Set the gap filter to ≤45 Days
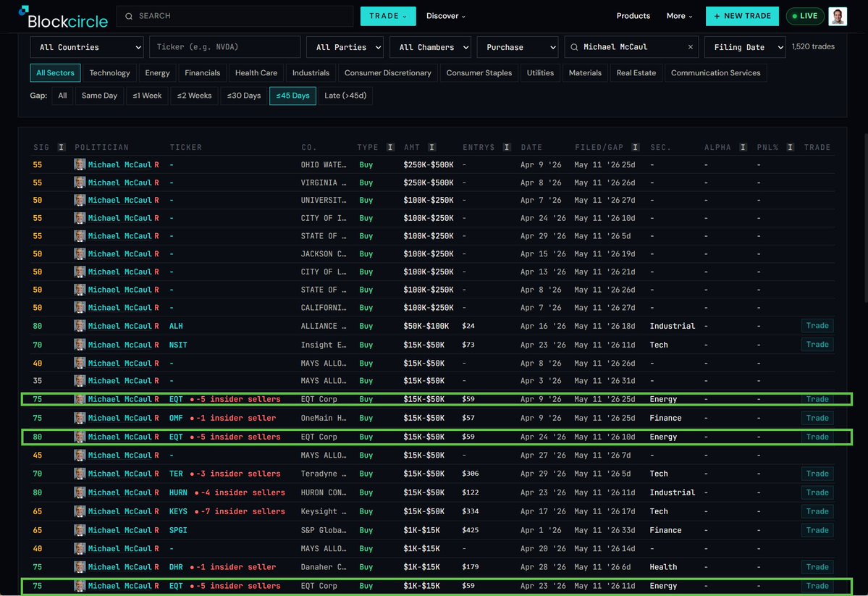This screenshot has height=596, width=868. pos(293,96)
